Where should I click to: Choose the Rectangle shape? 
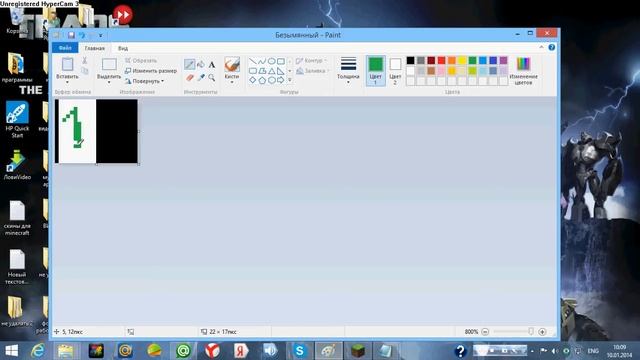281,61
